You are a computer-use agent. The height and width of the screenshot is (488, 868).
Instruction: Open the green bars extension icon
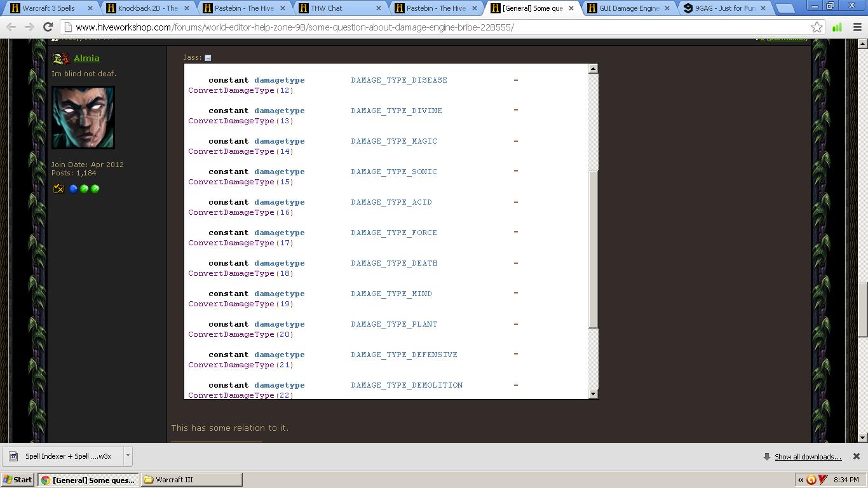(837, 27)
